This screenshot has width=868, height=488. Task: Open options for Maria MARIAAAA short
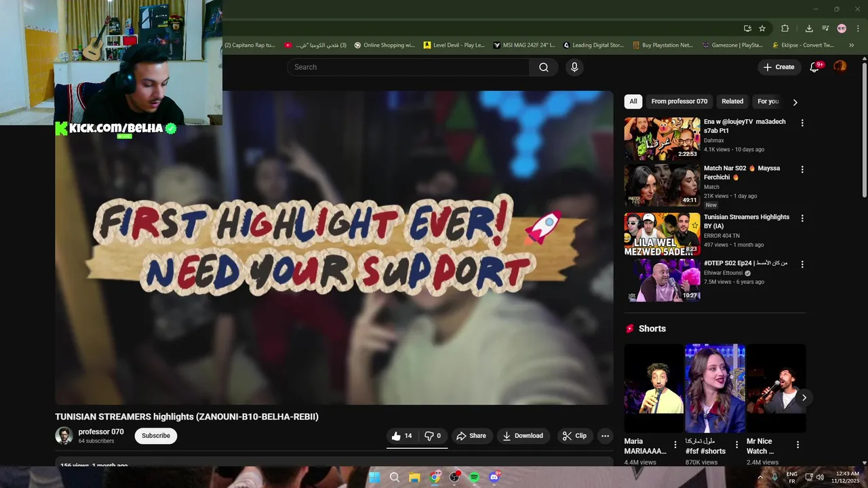pyautogui.click(x=675, y=445)
